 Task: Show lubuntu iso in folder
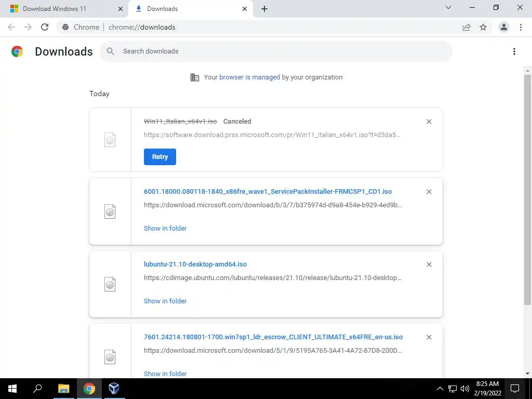(165, 301)
